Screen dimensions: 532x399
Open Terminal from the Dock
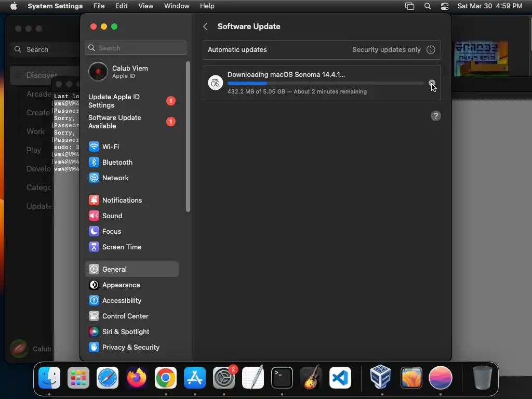coord(282,378)
